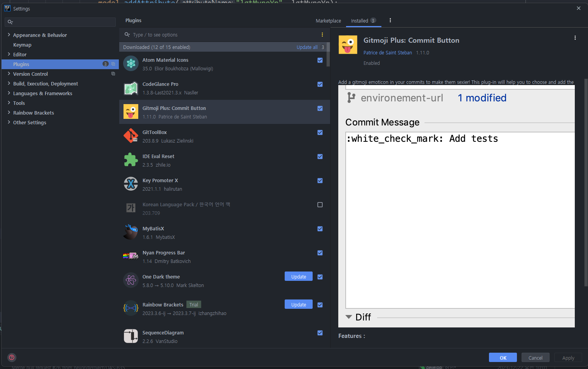Click the plugin details pane scrollbar
Viewport: 588px width, 369px height.
(x=586, y=183)
